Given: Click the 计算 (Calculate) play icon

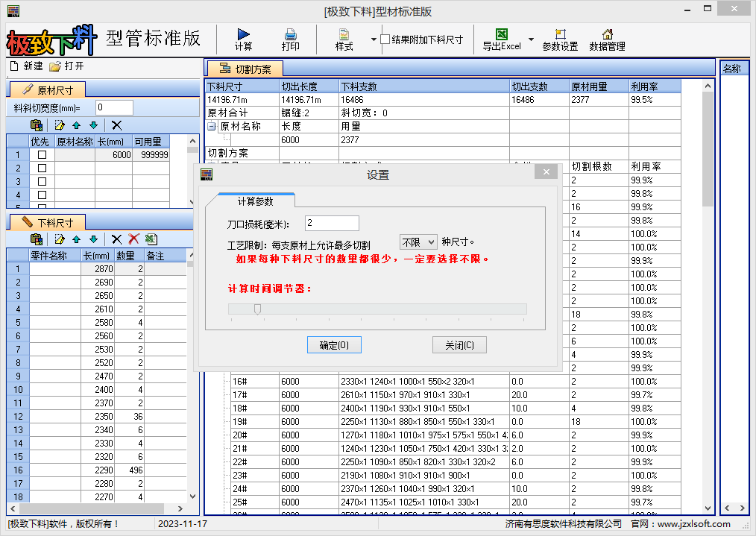Looking at the screenshot, I should (244, 34).
